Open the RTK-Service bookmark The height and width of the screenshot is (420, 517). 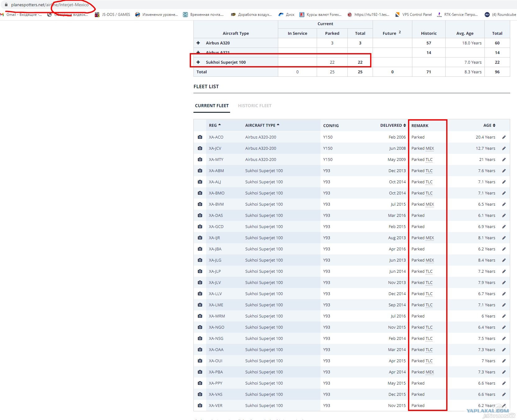point(457,15)
